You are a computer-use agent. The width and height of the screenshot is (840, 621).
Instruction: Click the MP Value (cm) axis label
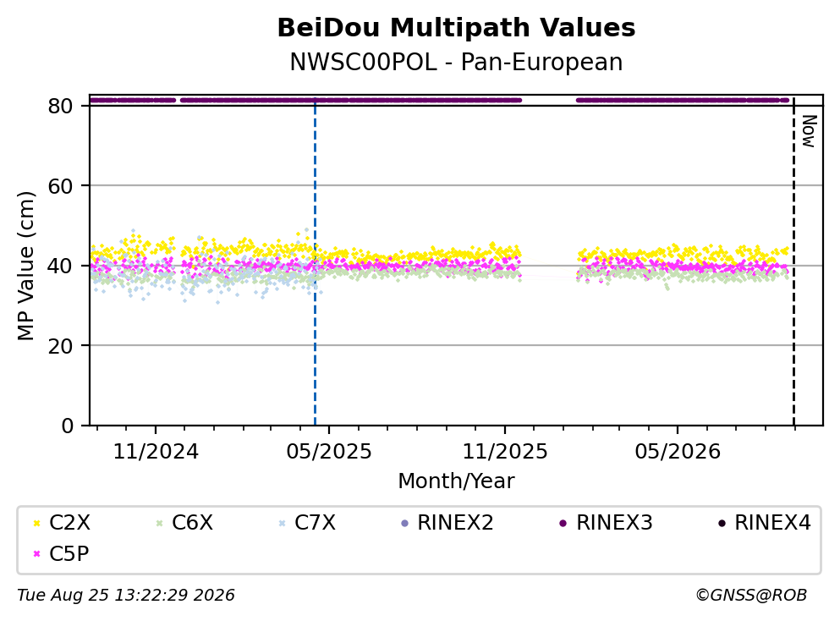coord(25,267)
